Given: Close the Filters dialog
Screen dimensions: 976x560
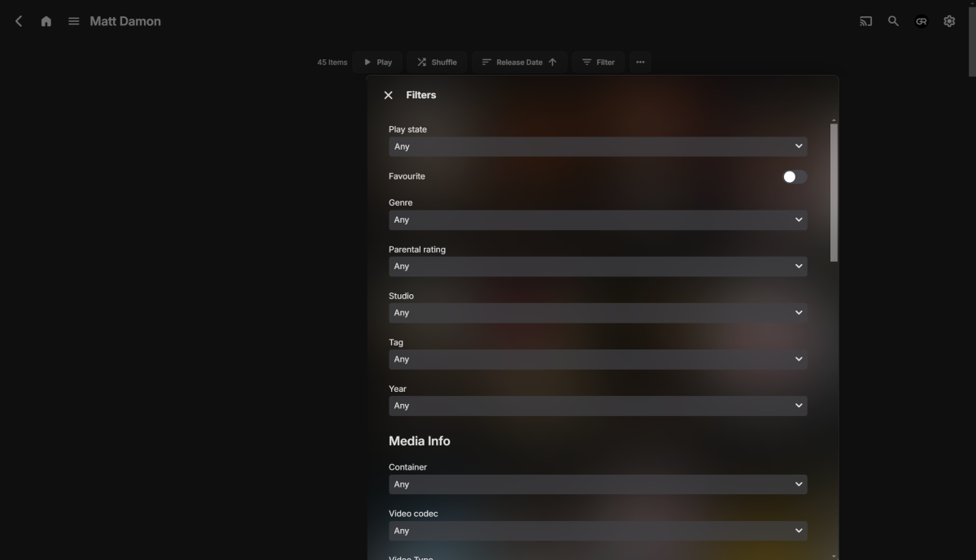Looking at the screenshot, I should click(x=389, y=95).
